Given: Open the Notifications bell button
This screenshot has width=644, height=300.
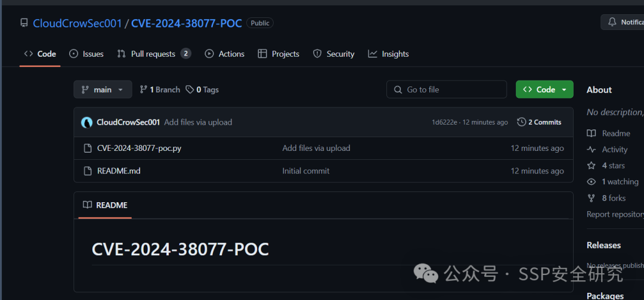Looking at the screenshot, I should point(623,22).
